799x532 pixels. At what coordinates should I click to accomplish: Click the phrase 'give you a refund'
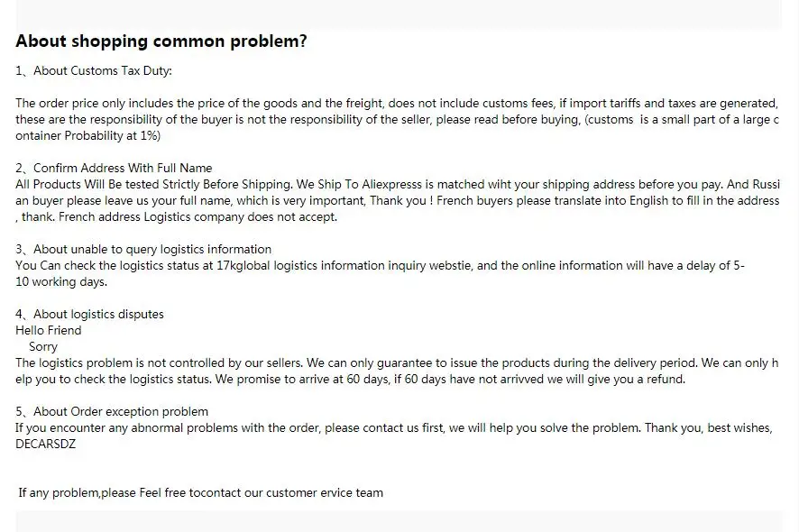(x=632, y=379)
